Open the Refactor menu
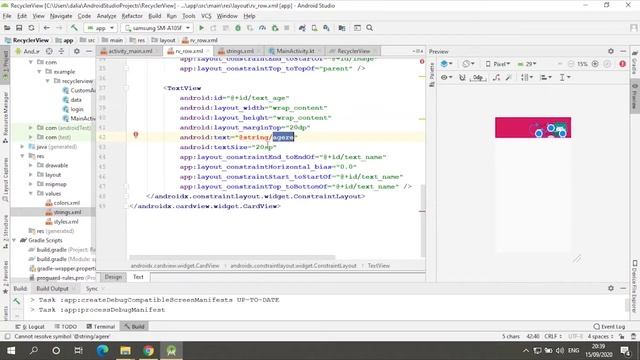Viewport: 640px width, 360px height. 132,16
